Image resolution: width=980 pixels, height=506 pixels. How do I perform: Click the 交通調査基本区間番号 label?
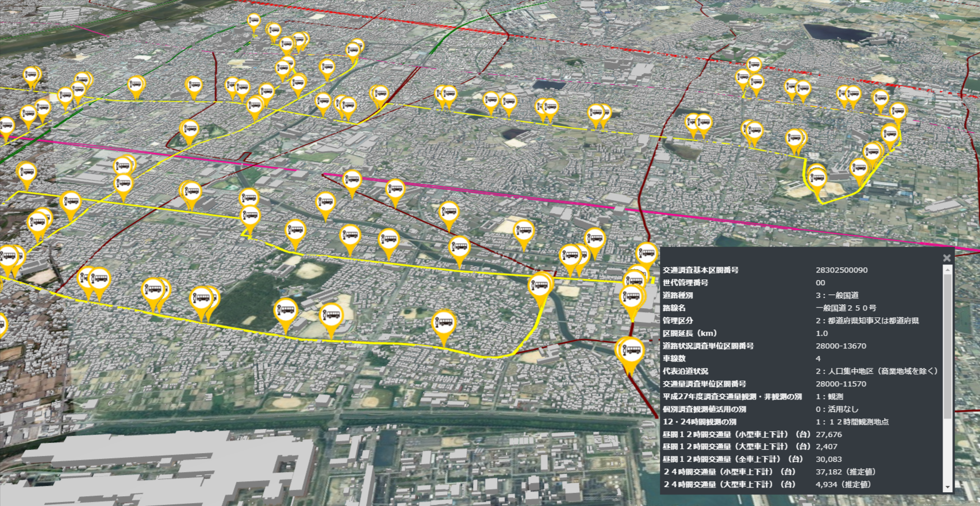(x=701, y=270)
